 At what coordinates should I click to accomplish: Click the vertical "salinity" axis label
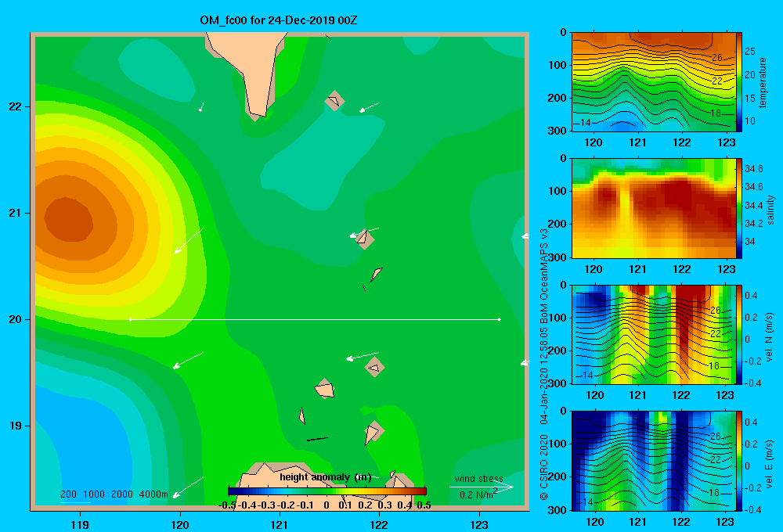coord(770,210)
